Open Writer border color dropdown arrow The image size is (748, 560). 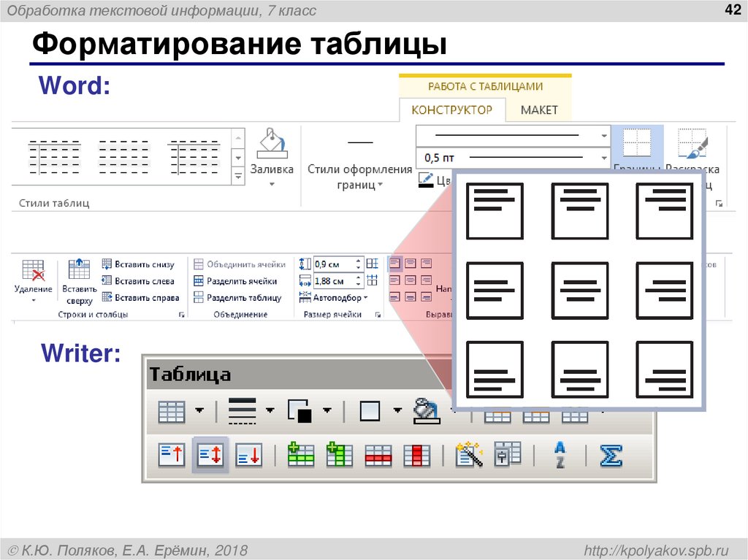[327, 410]
